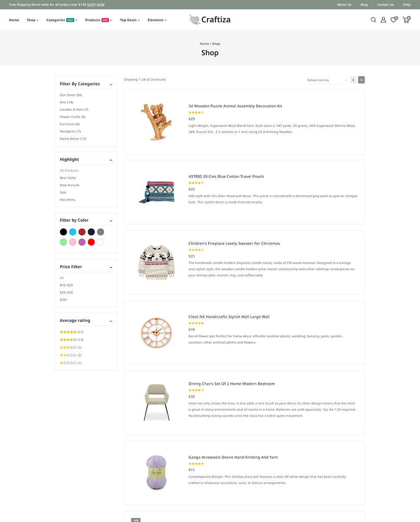Open the Elements menu item
420x522 pixels.
click(157, 20)
